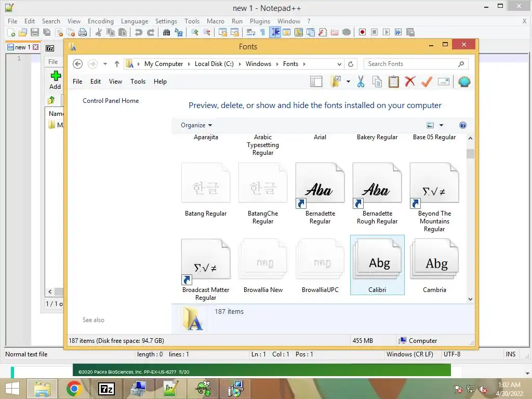Click Refresh icon next to address bar
The width and height of the screenshot is (532, 399).
click(x=351, y=64)
